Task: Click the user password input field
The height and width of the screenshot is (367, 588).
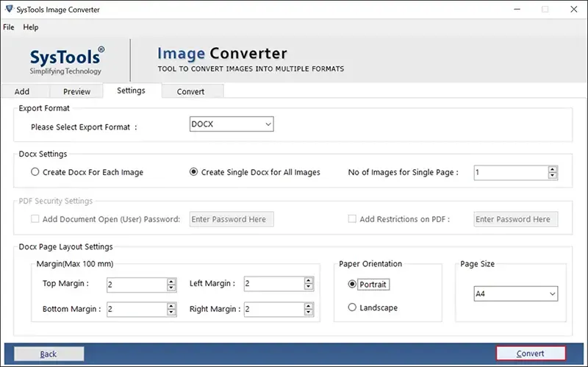Action: pos(232,219)
